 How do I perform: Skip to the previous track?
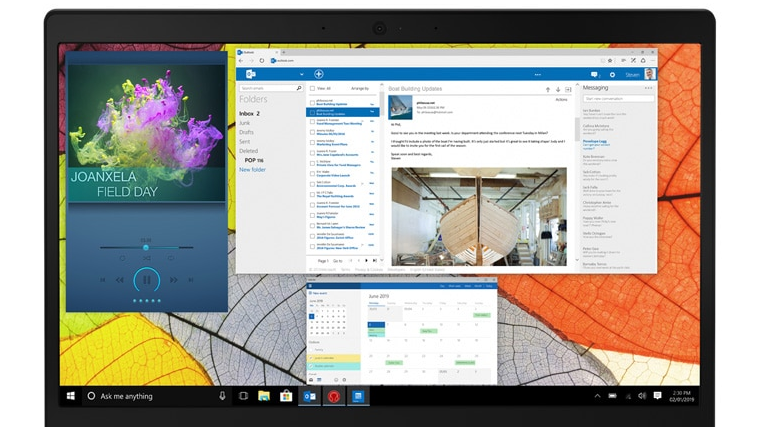tap(103, 280)
